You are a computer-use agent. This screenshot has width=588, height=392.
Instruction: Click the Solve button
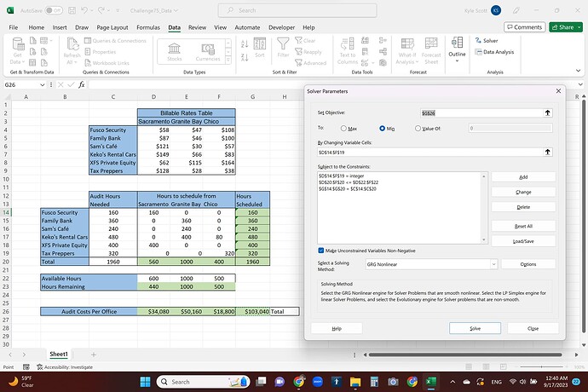[x=475, y=328]
